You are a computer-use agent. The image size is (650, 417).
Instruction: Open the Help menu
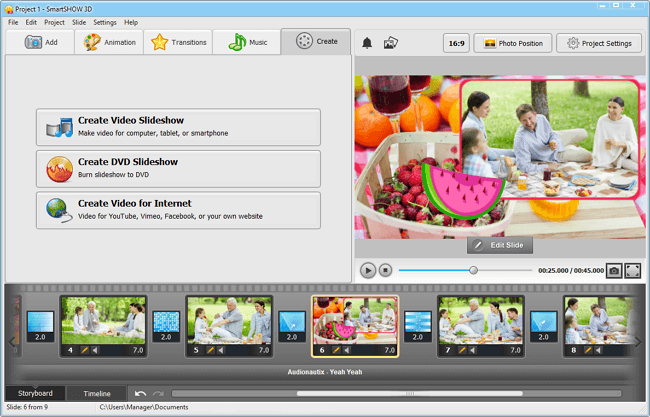[131, 22]
